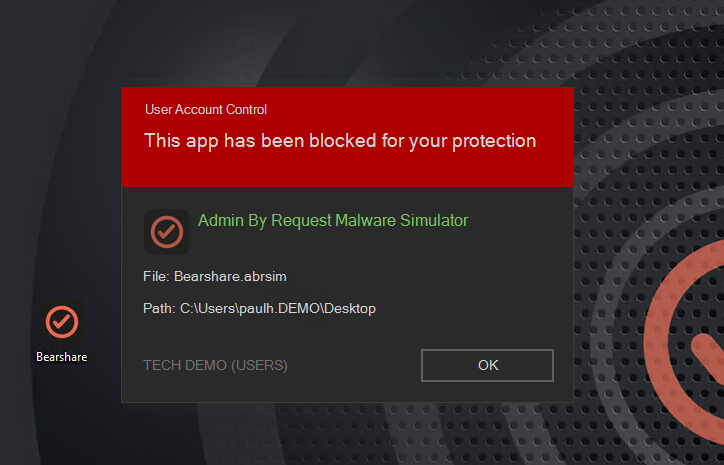Click the green Admin By Request Malware Simulator text
This screenshot has height=465, width=724.
pyautogui.click(x=333, y=220)
